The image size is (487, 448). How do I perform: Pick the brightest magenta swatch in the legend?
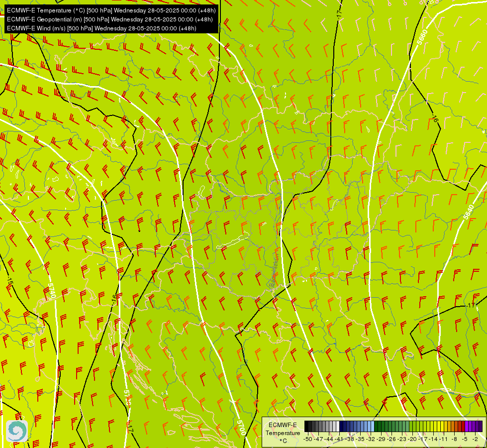[467, 426]
